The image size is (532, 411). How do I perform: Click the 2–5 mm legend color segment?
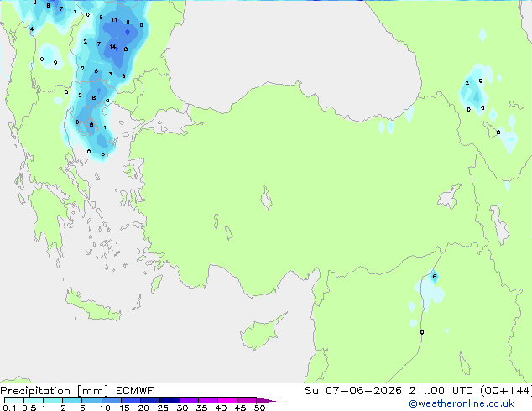click(x=72, y=400)
